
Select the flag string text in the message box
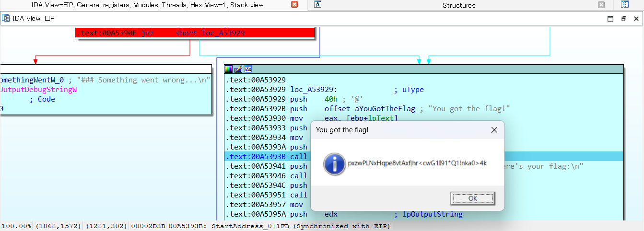click(x=417, y=163)
